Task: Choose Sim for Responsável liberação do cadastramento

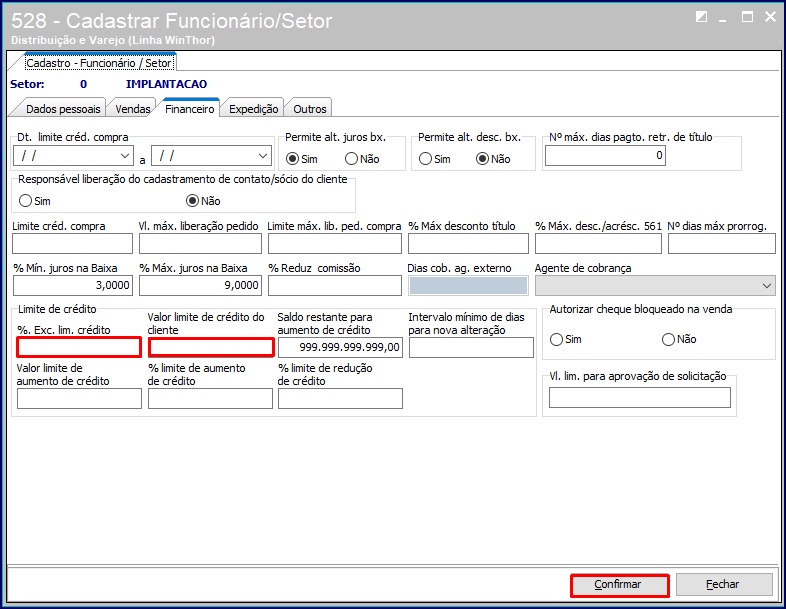Action: [25, 201]
